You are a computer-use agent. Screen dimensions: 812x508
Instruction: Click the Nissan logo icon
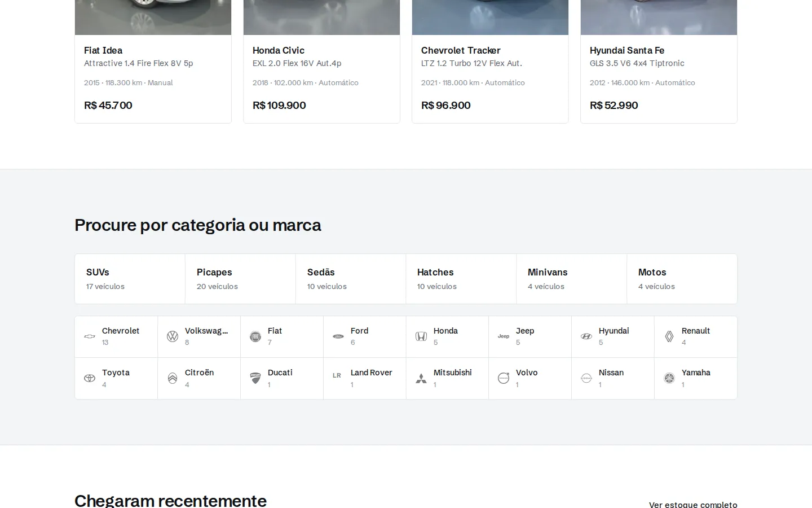point(586,378)
